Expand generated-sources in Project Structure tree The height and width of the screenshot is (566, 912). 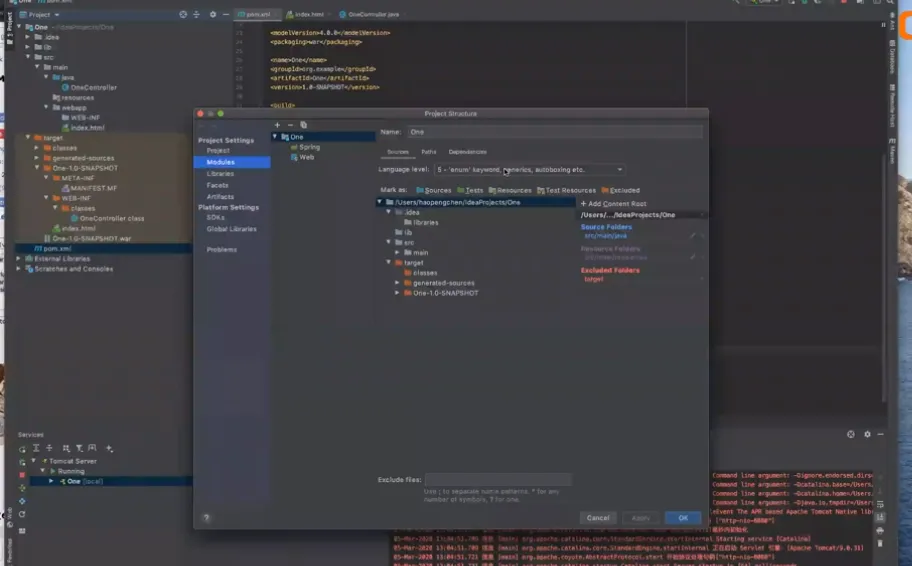click(397, 283)
